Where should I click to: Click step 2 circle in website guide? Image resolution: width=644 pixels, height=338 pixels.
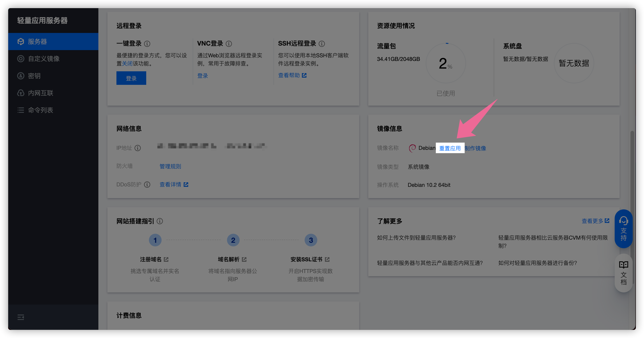233,240
